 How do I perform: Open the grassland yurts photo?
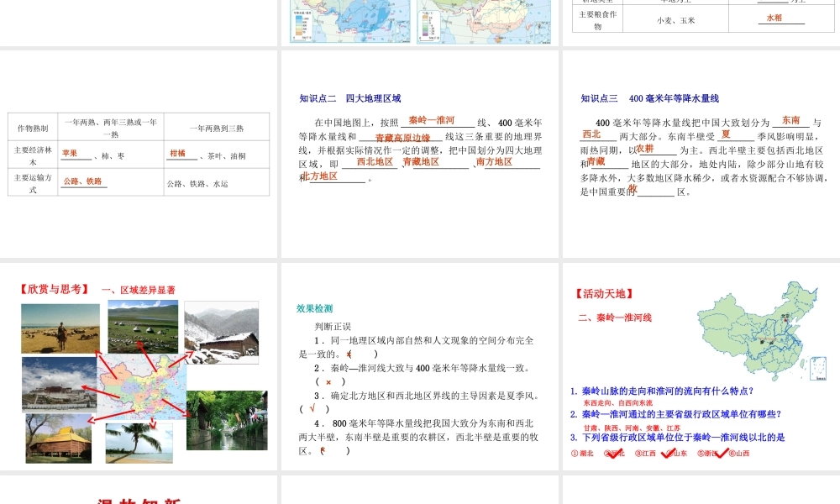pyautogui.click(x=143, y=327)
